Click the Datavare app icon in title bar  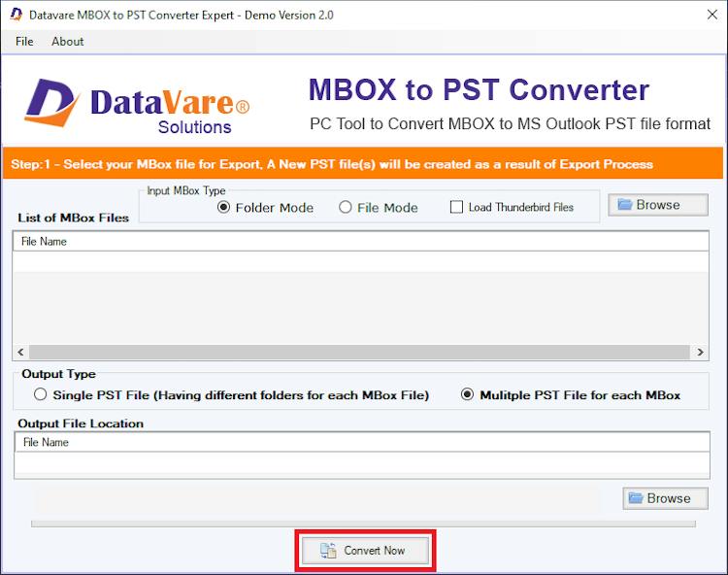tap(16, 15)
